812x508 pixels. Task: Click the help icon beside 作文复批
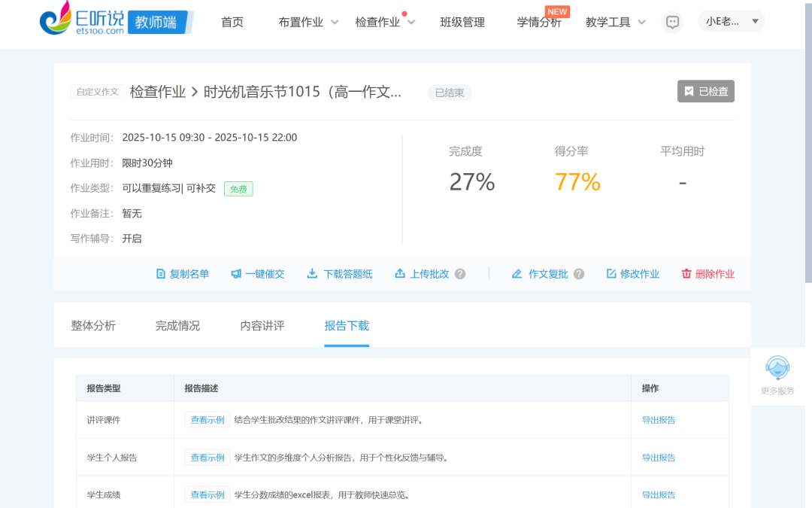point(579,274)
